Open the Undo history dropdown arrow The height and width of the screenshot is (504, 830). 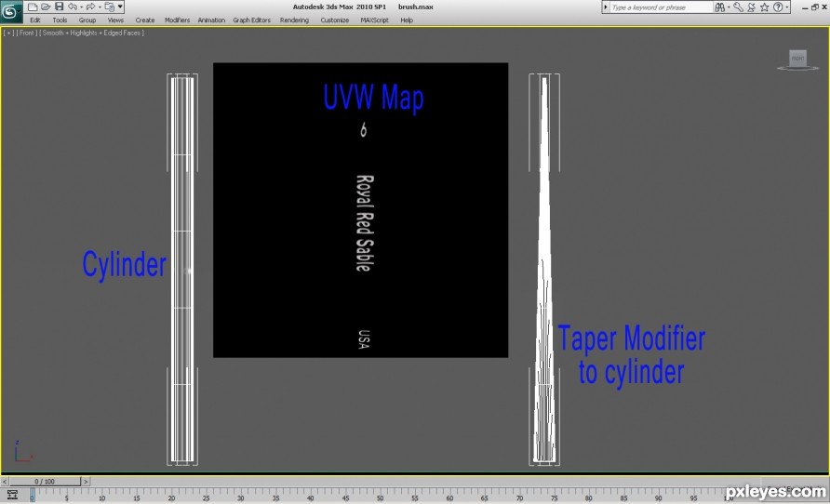click(81, 7)
